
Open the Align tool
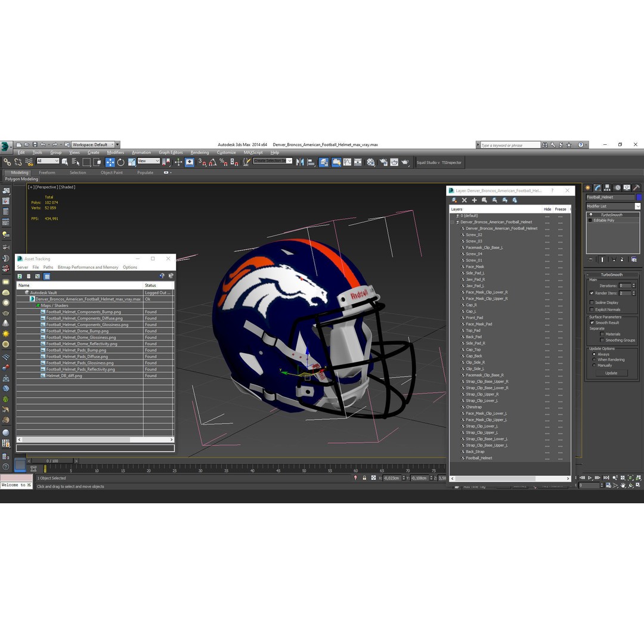[311, 162]
